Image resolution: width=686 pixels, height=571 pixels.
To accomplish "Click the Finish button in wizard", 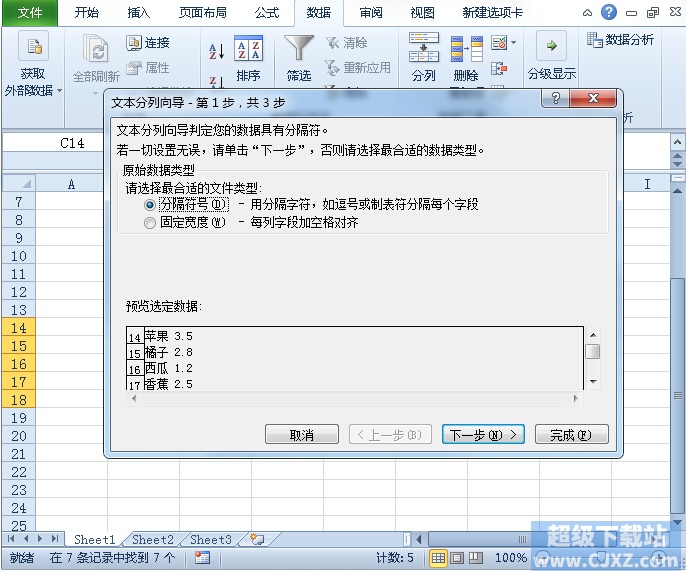I will click(x=571, y=434).
